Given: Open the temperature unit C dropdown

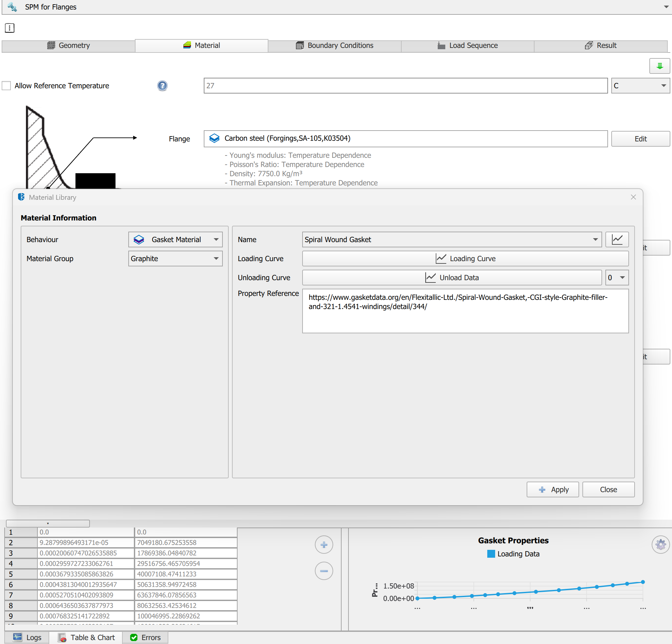Looking at the screenshot, I should pos(640,86).
